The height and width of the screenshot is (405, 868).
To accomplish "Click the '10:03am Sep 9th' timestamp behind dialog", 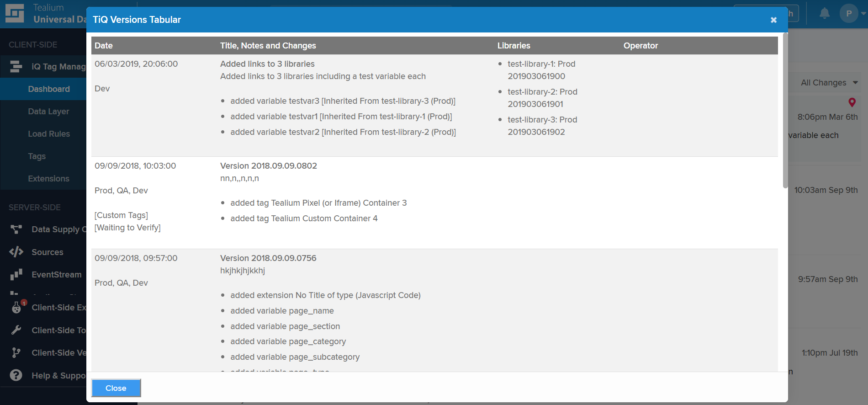I will click(x=826, y=190).
